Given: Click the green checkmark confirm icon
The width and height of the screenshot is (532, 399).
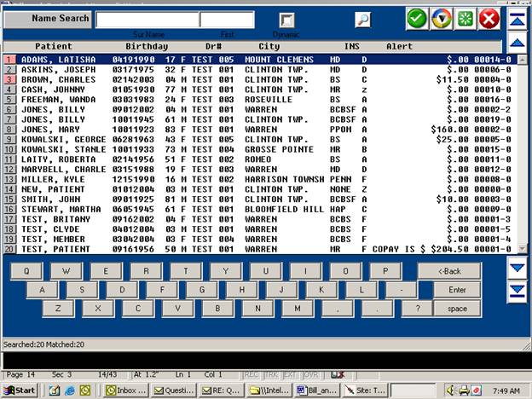Looking at the screenshot, I should point(417,19).
